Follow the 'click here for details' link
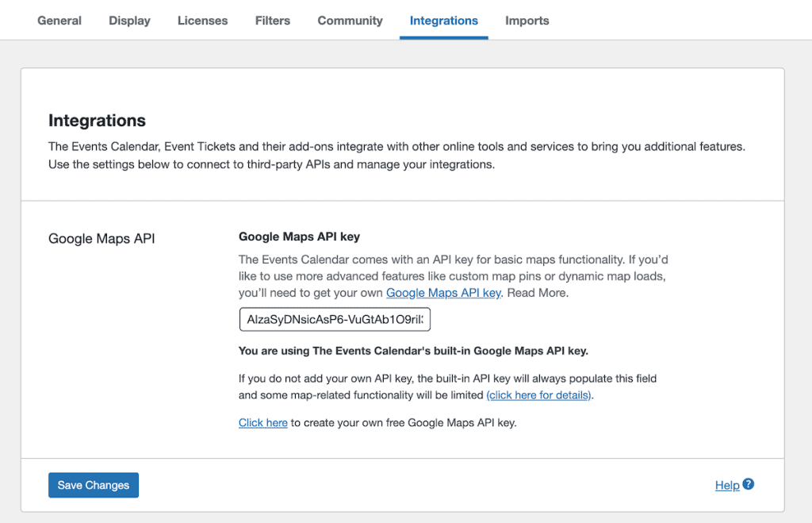812x523 pixels. click(x=538, y=395)
